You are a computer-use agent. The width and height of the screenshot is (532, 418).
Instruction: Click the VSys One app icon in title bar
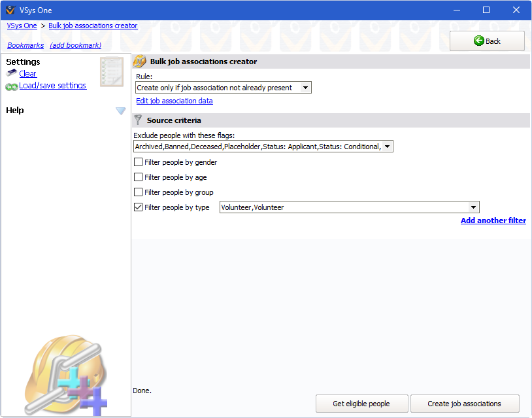pyautogui.click(x=10, y=10)
